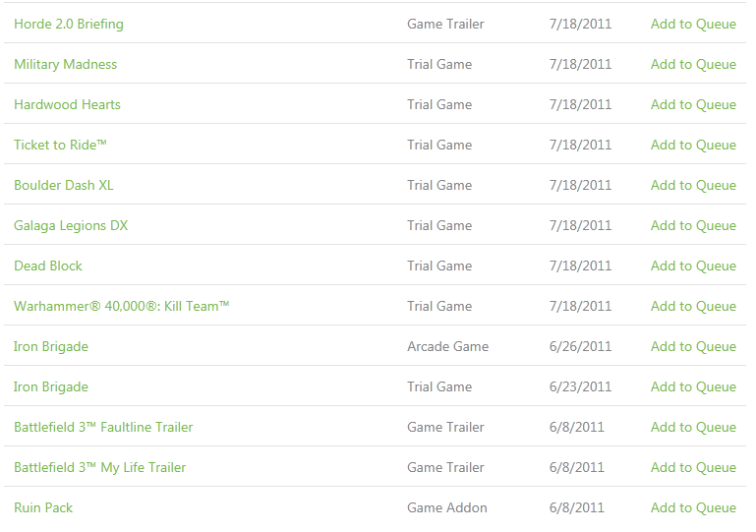Open the Horde 2.0 Briefing title link
This screenshot has width=756, height=532.
point(69,25)
